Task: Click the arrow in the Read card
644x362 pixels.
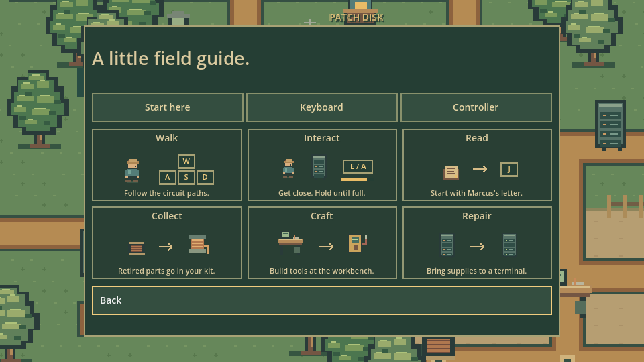Action: click(x=480, y=169)
